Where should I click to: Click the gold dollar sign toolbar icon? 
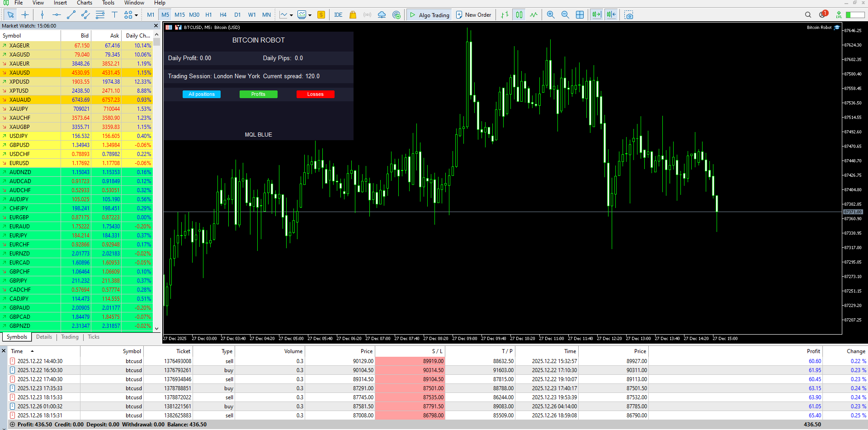tap(321, 15)
